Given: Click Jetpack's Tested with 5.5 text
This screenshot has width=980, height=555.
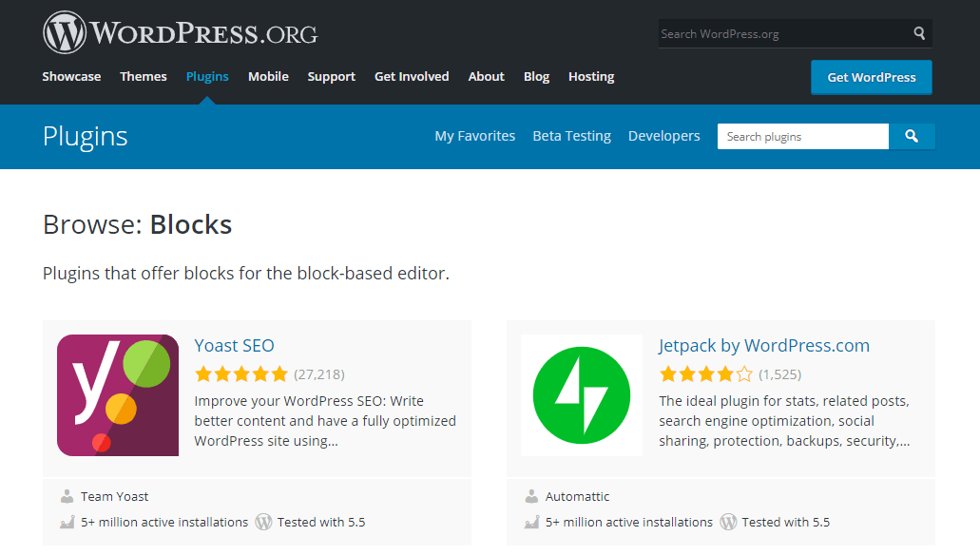Looking at the screenshot, I should tap(786, 522).
